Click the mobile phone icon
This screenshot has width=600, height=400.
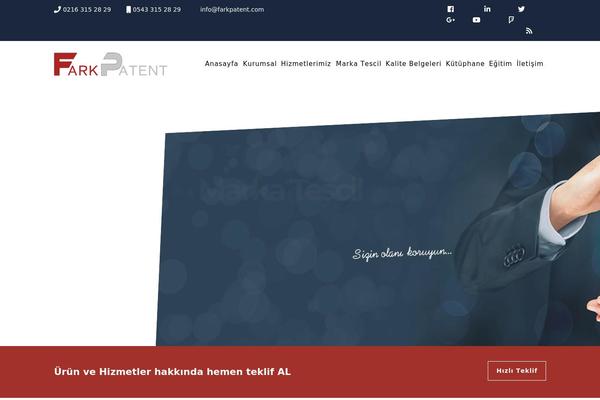[x=129, y=10]
